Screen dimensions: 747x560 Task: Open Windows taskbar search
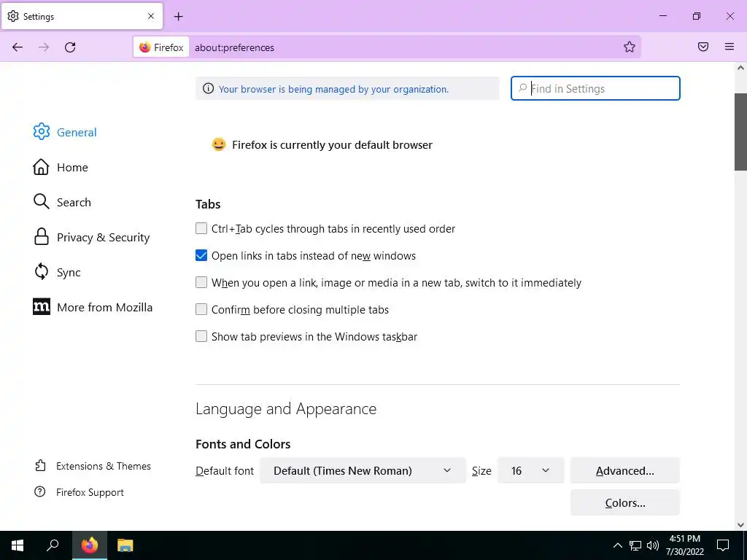[x=53, y=545]
